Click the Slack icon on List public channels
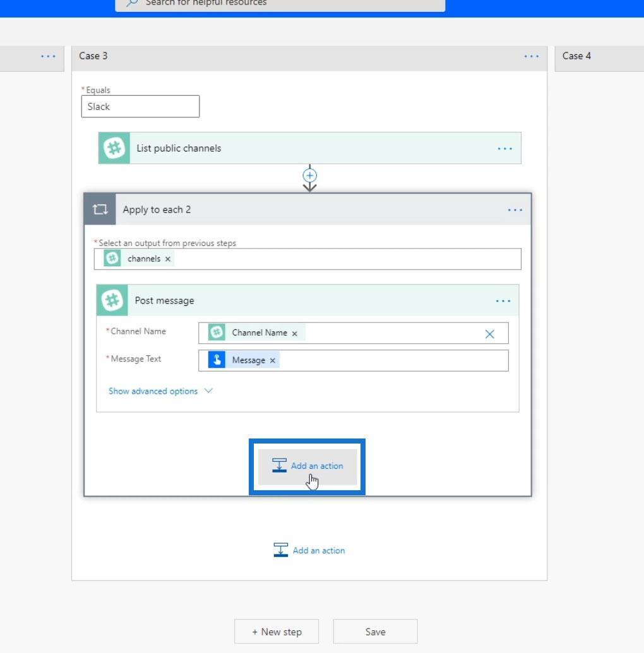 pos(114,148)
